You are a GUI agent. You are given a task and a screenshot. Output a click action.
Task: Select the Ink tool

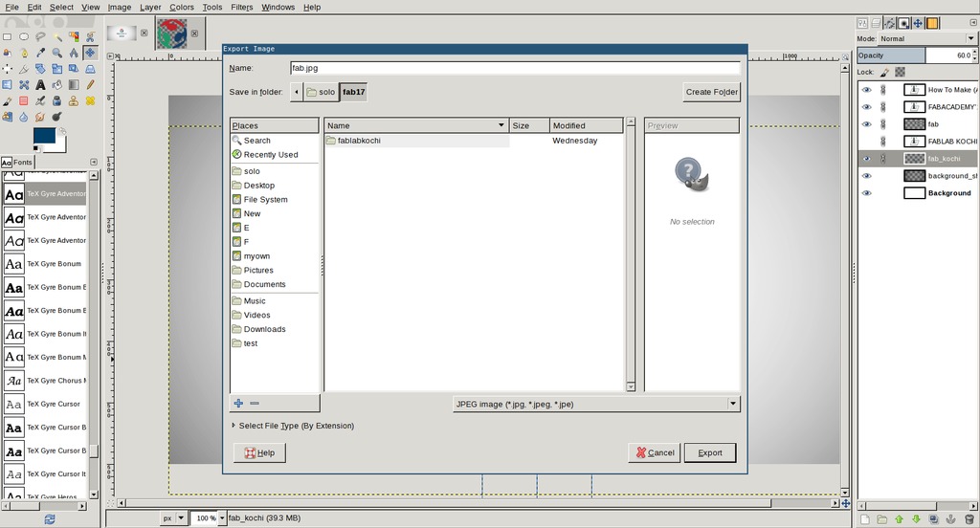pyautogui.click(x=57, y=100)
